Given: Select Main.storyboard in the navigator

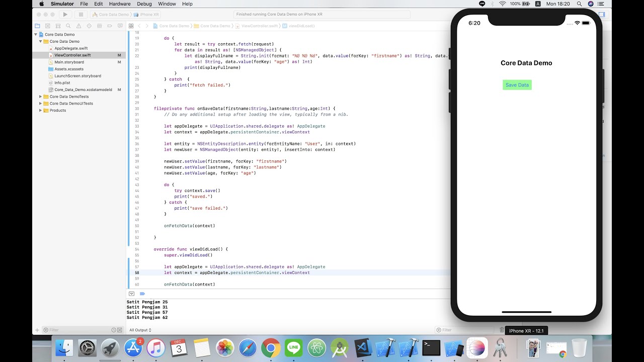Looking at the screenshot, I should point(69,62).
